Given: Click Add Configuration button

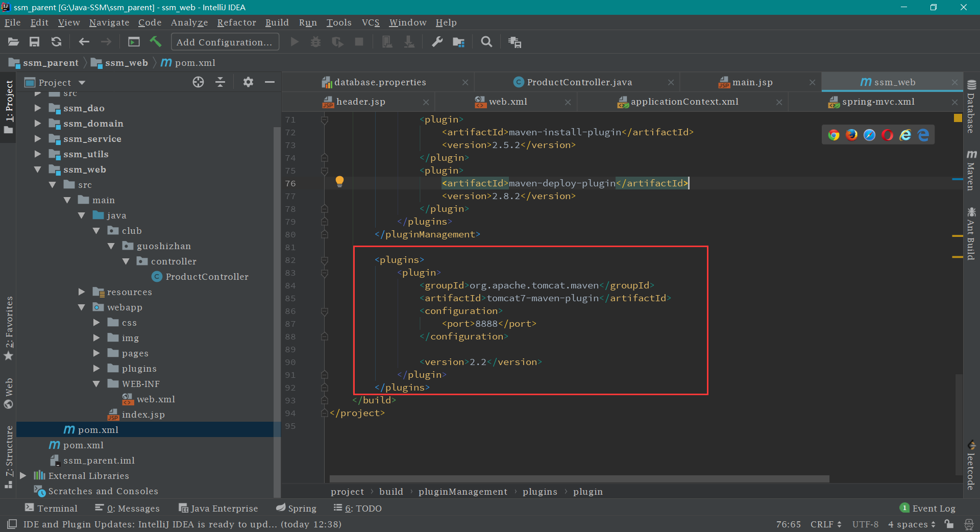Looking at the screenshot, I should coord(225,42).
